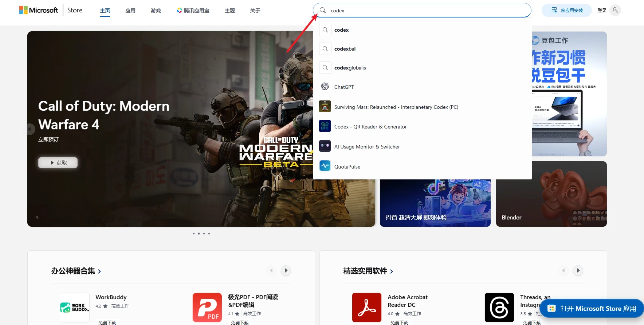Show previous apps in 办公神器合集

(x=271, y=270)
